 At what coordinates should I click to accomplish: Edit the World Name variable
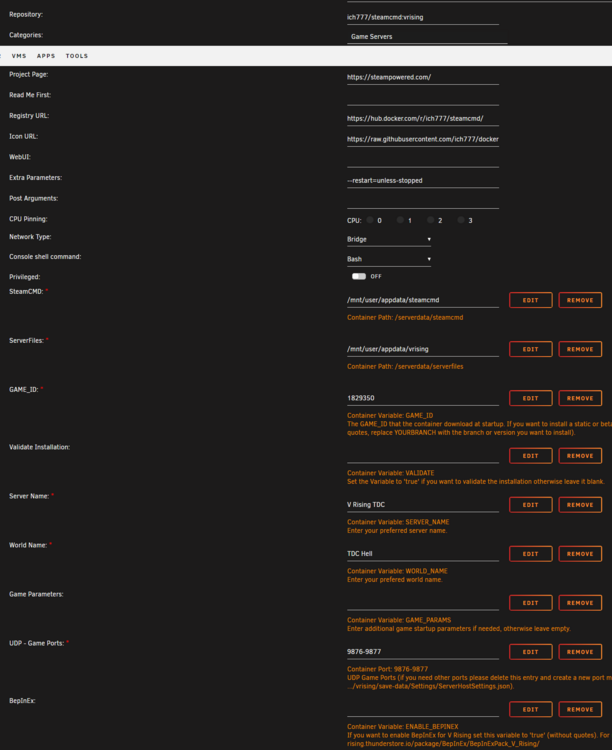tap(531, 554)
